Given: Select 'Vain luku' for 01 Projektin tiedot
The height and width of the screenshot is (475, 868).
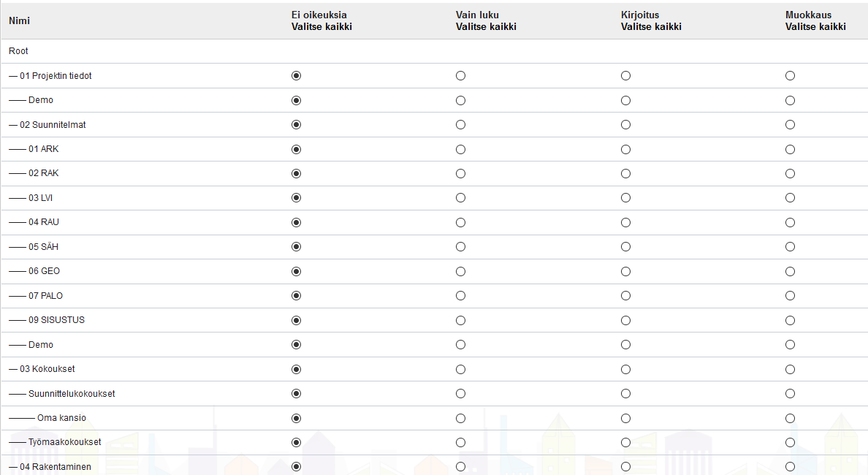Looking at the screenshot, I should pos(460,76).
